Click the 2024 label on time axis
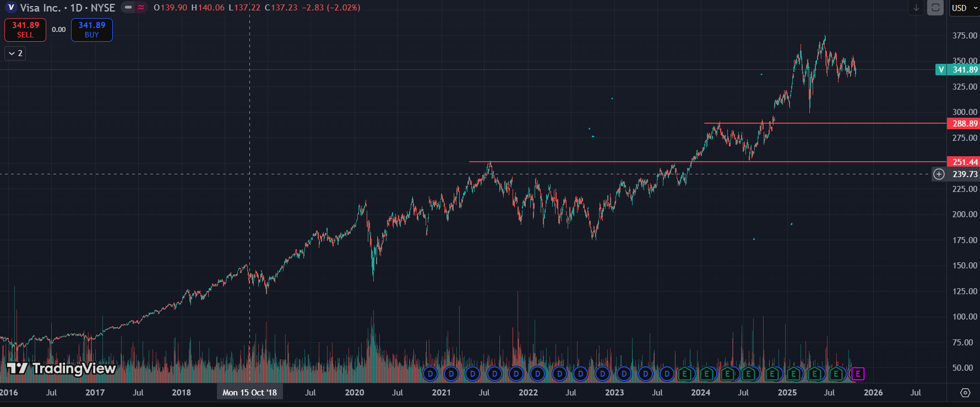 700,393
